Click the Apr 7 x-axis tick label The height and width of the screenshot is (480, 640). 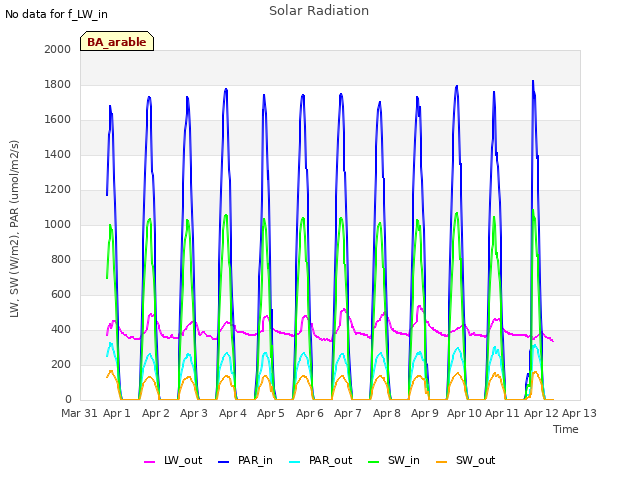tap(348, 413)
